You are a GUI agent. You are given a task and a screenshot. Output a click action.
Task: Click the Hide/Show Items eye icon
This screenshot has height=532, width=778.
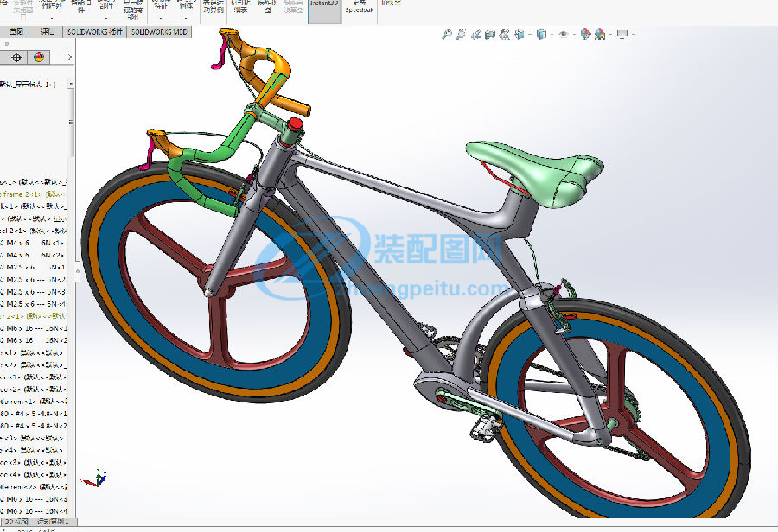click(x=563, y=35)
